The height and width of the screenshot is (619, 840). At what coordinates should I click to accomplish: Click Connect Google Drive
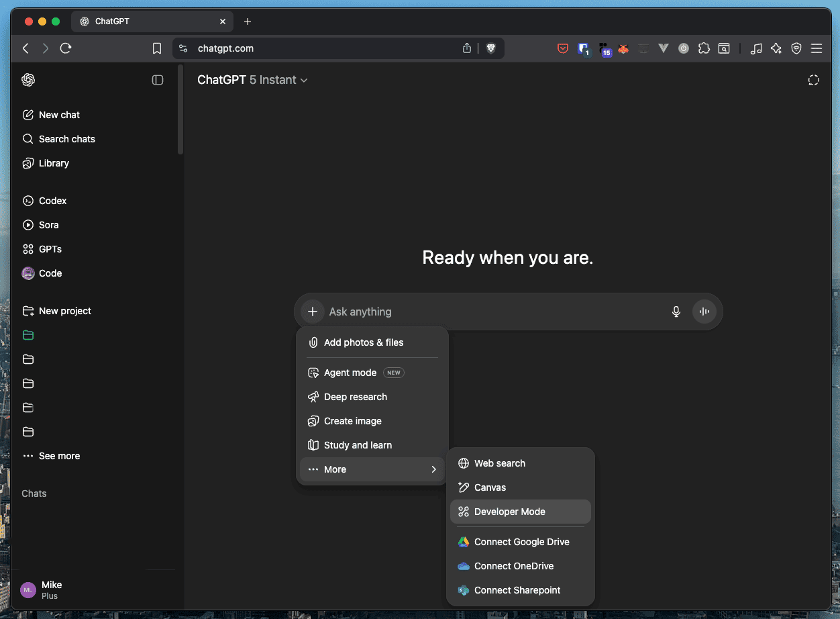[x=520, y=542]
